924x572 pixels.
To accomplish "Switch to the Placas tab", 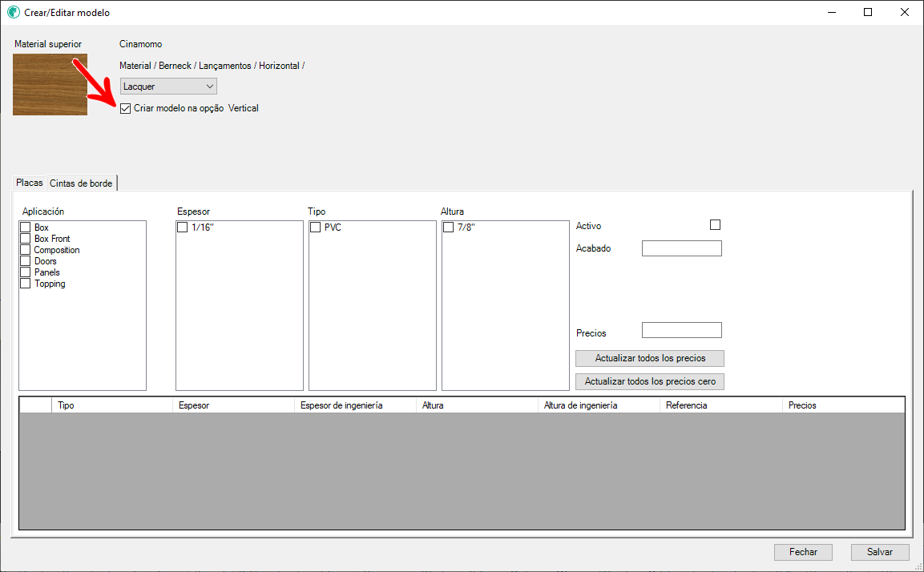I will point(30,183).
